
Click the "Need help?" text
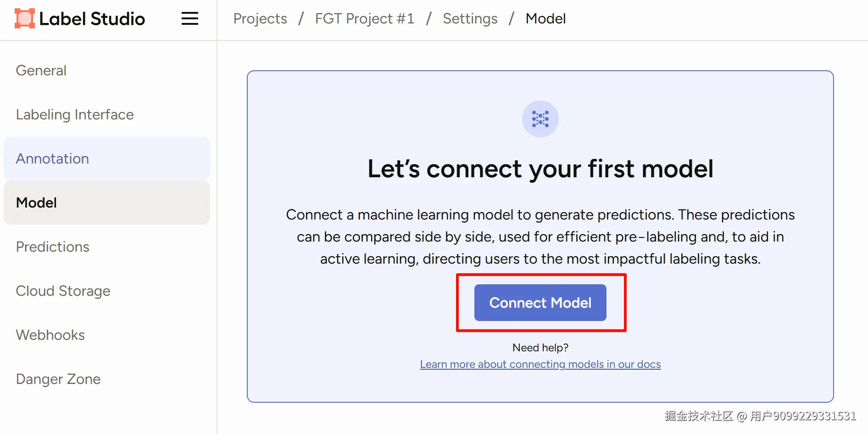(540, 348)
